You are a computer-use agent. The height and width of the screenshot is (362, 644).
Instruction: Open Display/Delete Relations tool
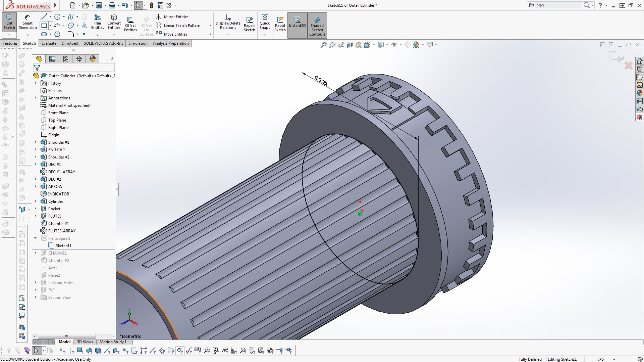(x=228, y=22)
